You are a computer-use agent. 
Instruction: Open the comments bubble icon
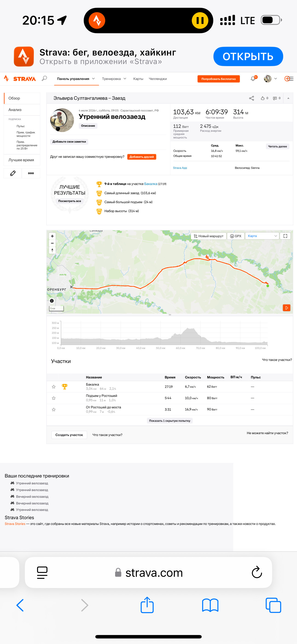tap(275, 98)
